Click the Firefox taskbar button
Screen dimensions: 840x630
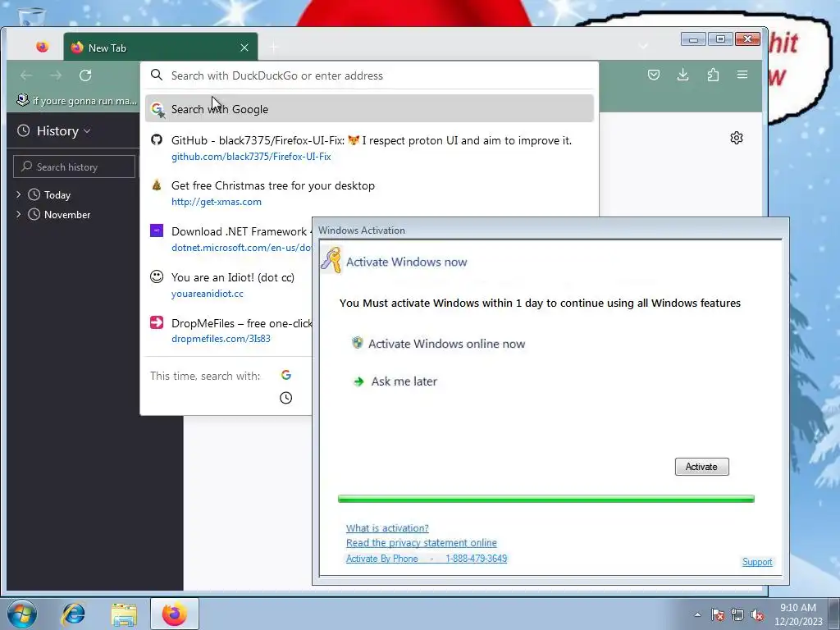175,614
